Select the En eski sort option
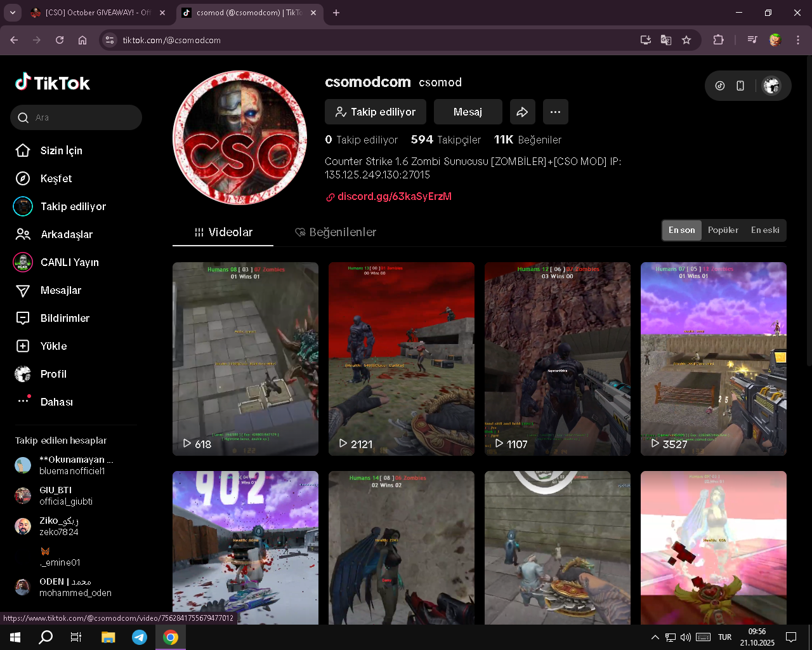812x650 pixels. 764,230
